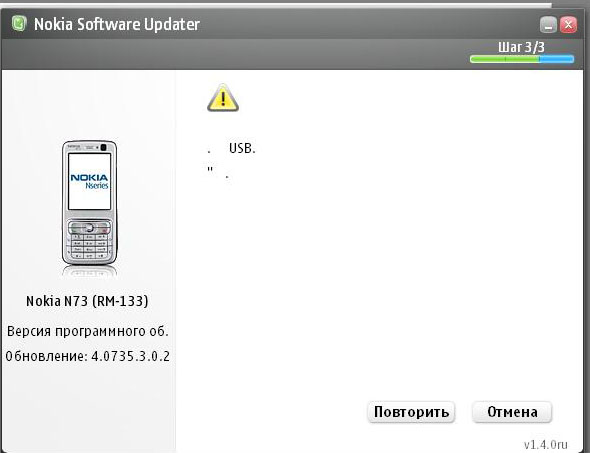This screenshot has height=453, width=590.
Task: Click the blue progress bar segment
Action: click(557, 59)
